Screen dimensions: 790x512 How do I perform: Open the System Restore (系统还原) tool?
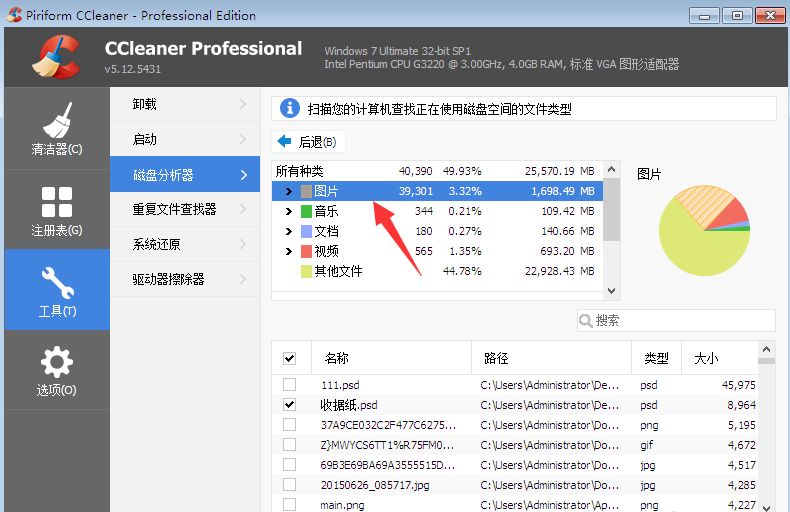(185, 244)
